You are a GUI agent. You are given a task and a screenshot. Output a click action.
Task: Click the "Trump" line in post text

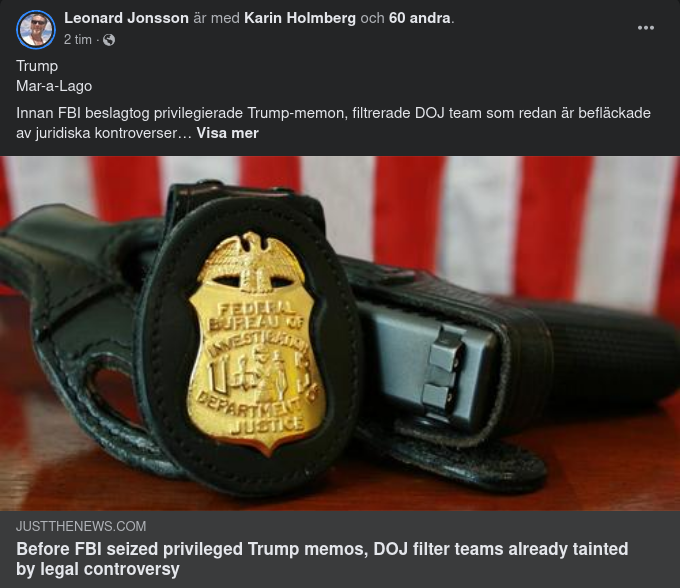37,66
